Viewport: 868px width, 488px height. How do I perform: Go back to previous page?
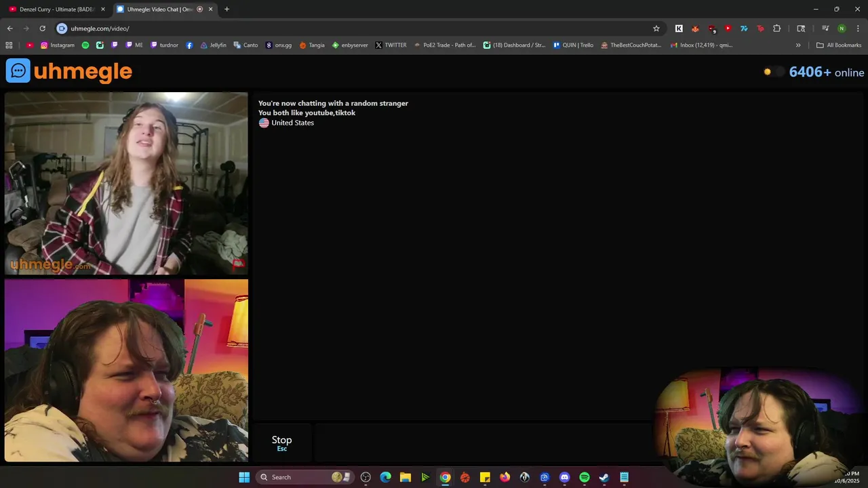click(9, 28)
